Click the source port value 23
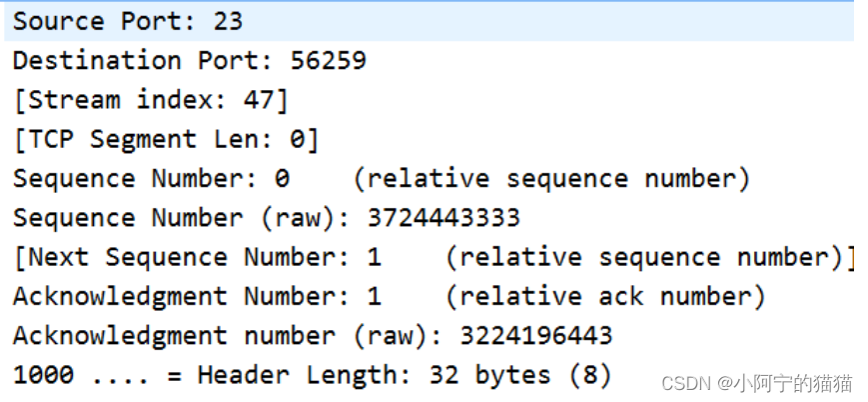This screenshot has height=402, width=868. (228, 21)
